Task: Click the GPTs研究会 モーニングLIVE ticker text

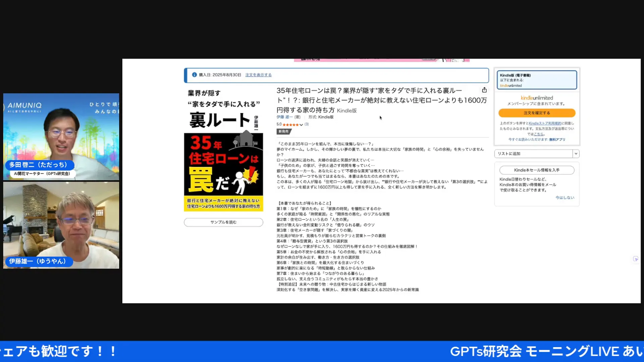Action: tap(547, 351)
